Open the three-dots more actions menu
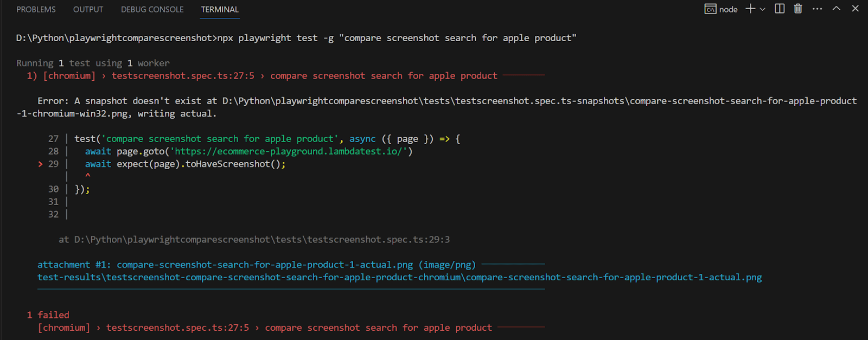Image resolution: width=868 pixels, height=340 pixels. (x=818, y=9)
